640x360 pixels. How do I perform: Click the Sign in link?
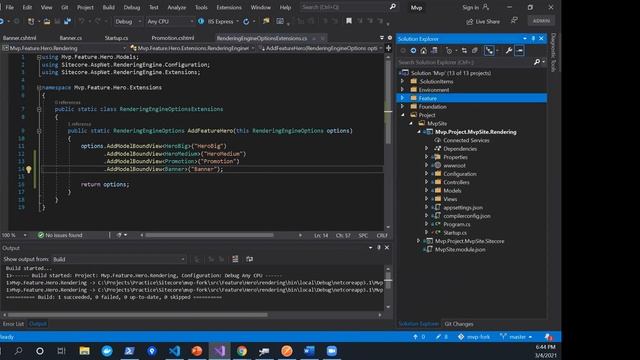point(476,7)
